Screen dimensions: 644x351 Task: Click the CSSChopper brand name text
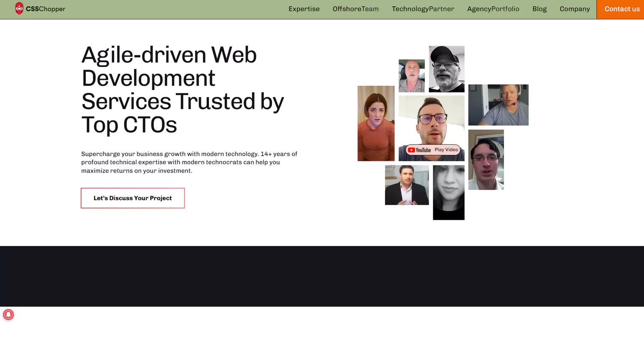[46, 9]
